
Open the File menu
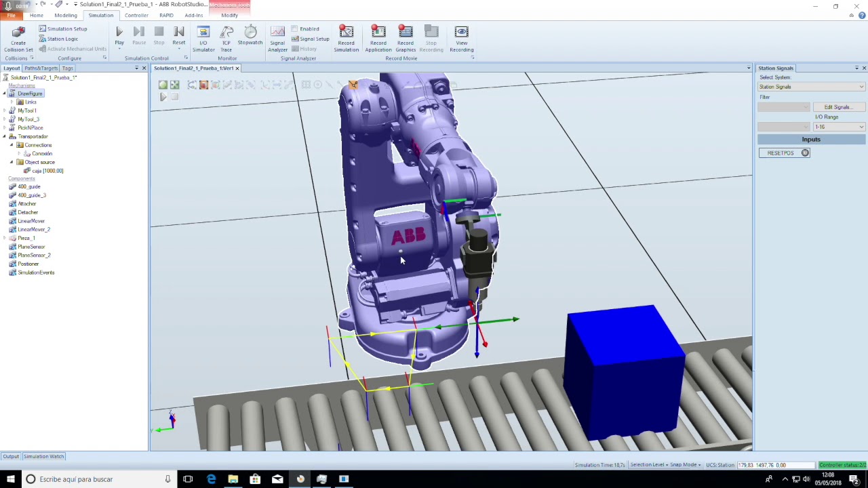tap(11, 15)
